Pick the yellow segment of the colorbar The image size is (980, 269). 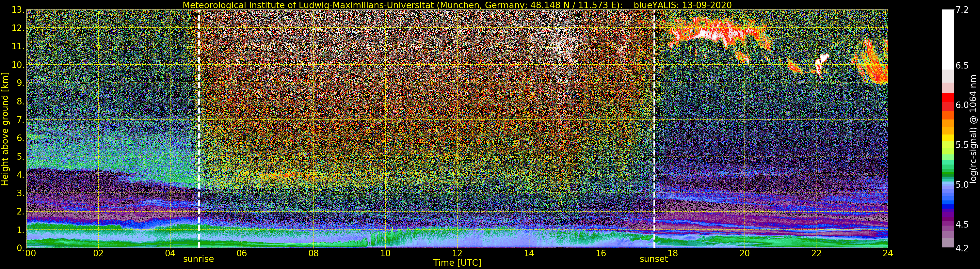coord(948,138)
